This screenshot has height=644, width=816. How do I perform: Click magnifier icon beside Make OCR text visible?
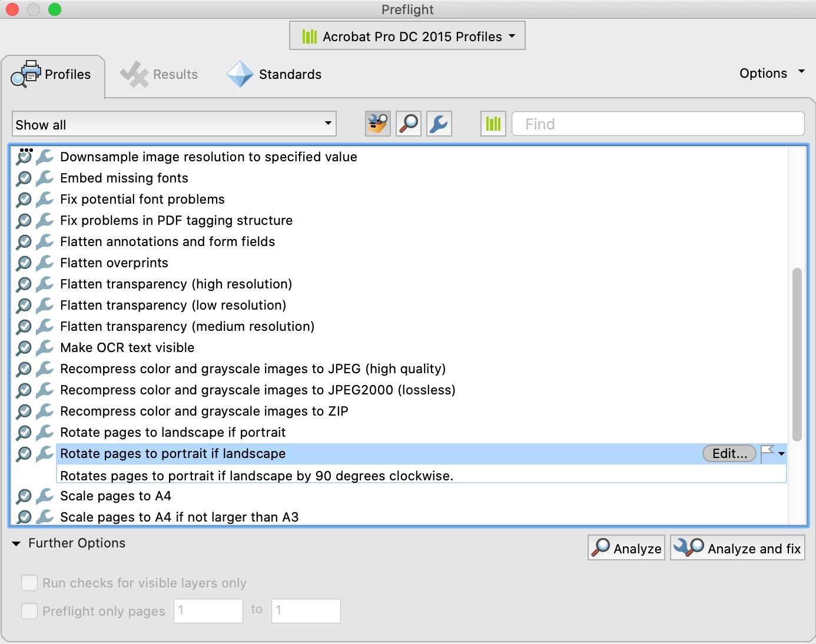pos(24,348)
